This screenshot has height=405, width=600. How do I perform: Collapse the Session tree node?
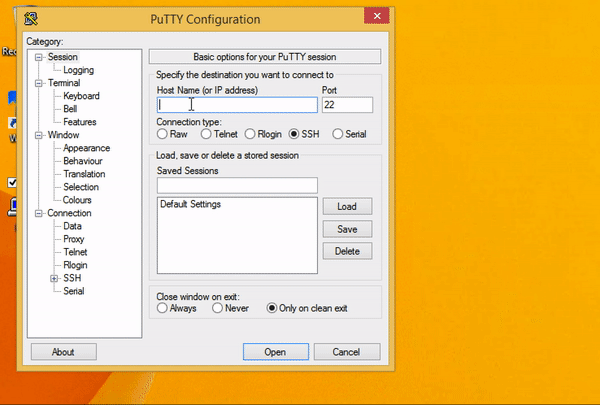[38, 57]
